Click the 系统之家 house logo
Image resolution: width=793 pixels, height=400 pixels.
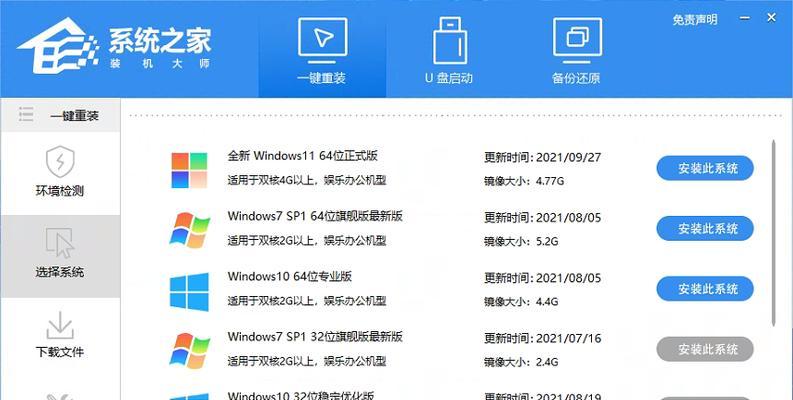pyautogui.click(x=57, y=46)
